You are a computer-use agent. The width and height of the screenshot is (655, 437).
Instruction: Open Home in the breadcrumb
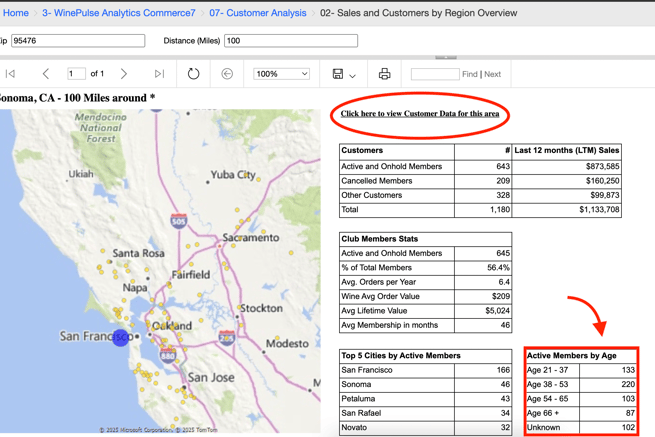16,13
